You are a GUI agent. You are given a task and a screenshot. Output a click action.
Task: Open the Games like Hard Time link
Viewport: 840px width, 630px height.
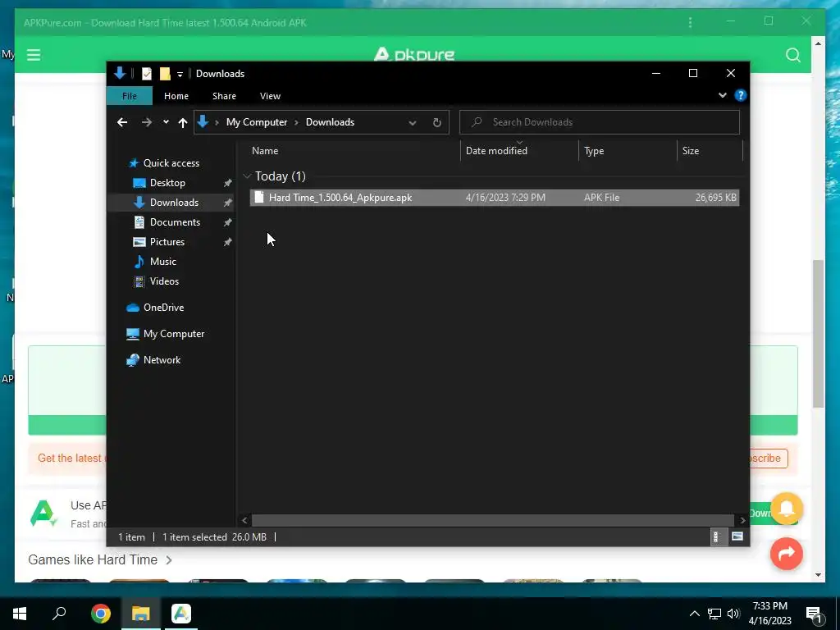pyautogui.click(x=100, y=559)
